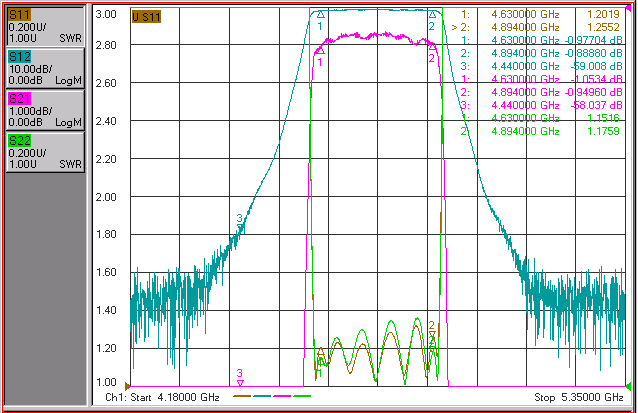Image resolution: width=638 pixels, height=413 pixels.
Task: Click the brown S11 label badge
Action: 19,15
